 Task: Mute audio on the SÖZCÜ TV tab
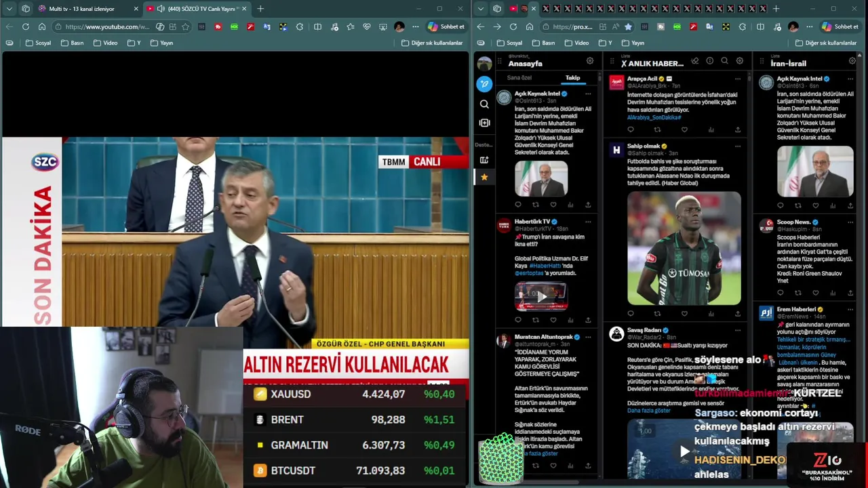click(x=161, y=9)
